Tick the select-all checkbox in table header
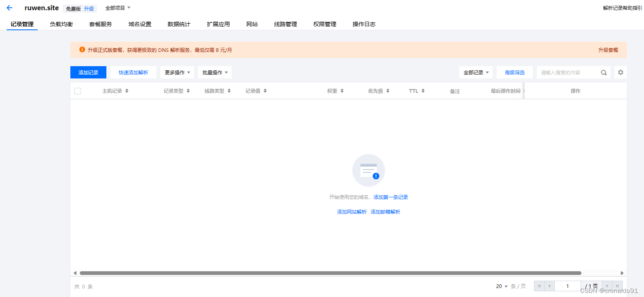The height and width of the screenshot is (297, 644). pyautogui.click(x=78, y=91)
